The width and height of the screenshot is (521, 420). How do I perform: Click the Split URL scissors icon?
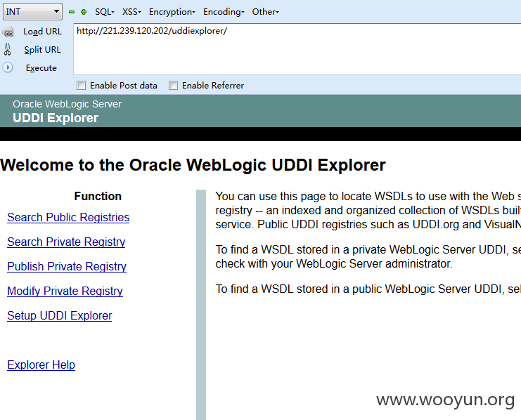coord(7,49)
